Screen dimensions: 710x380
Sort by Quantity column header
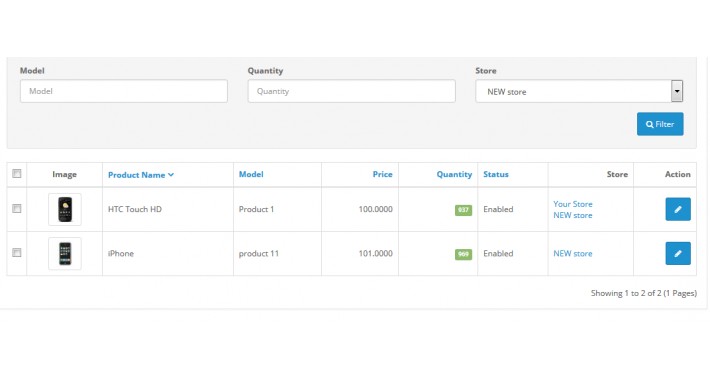(x=454, y=174)
